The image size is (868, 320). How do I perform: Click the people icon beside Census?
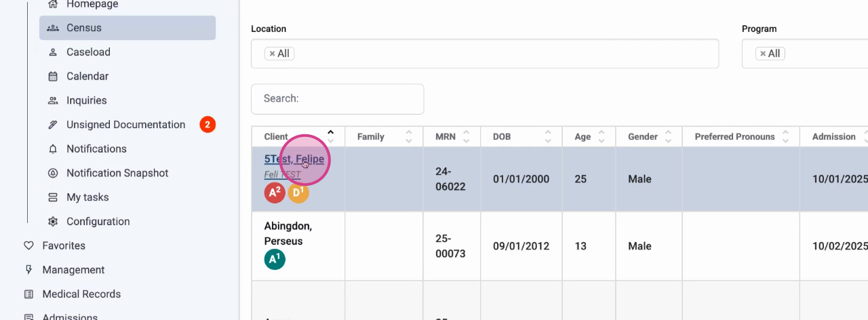[x=53, y=28]
